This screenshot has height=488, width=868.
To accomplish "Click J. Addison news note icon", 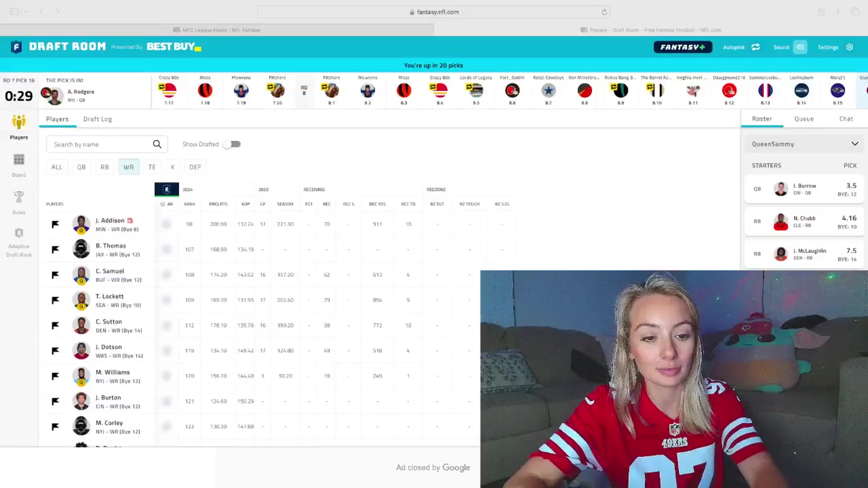I will (x=130, y=221).
